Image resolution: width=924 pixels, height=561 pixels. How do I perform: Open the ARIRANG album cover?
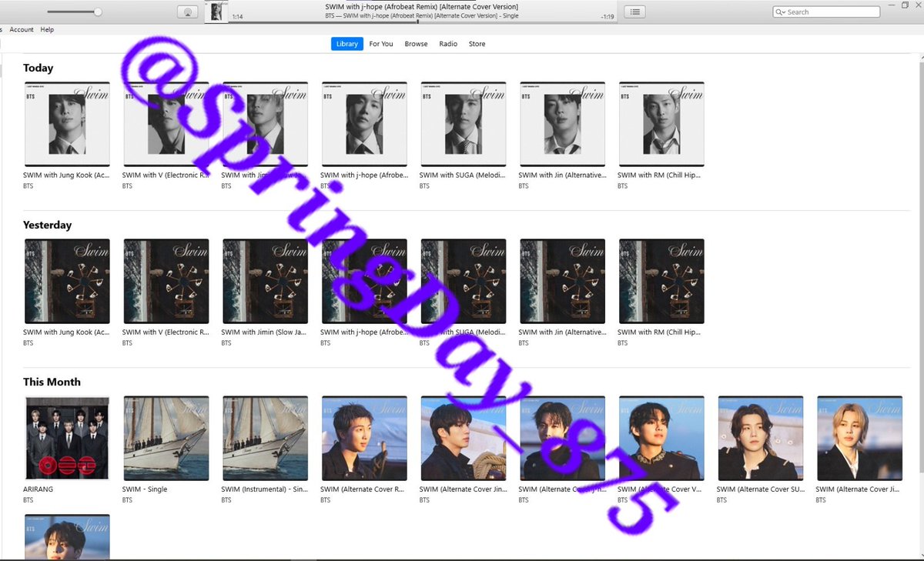[67, 438]
